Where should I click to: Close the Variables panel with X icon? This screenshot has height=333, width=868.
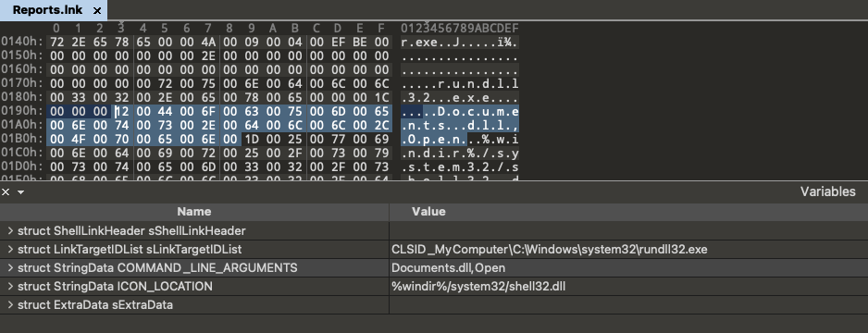click(6, 192)
